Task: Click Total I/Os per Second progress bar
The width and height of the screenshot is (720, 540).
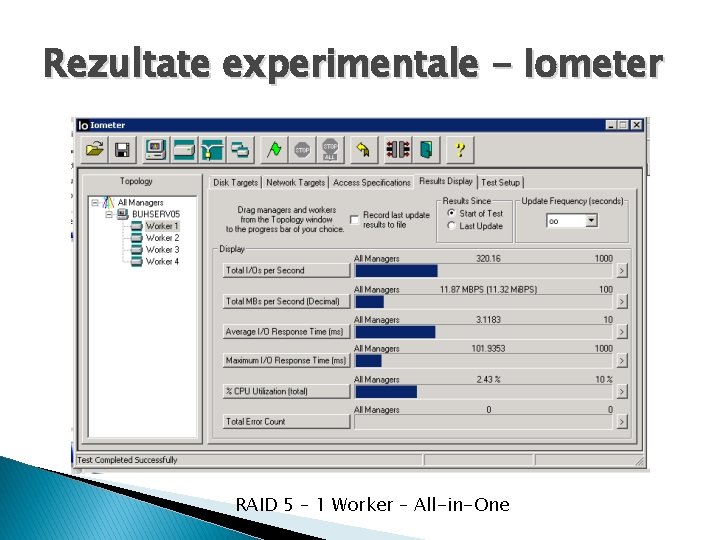Action: pos(484,271)
